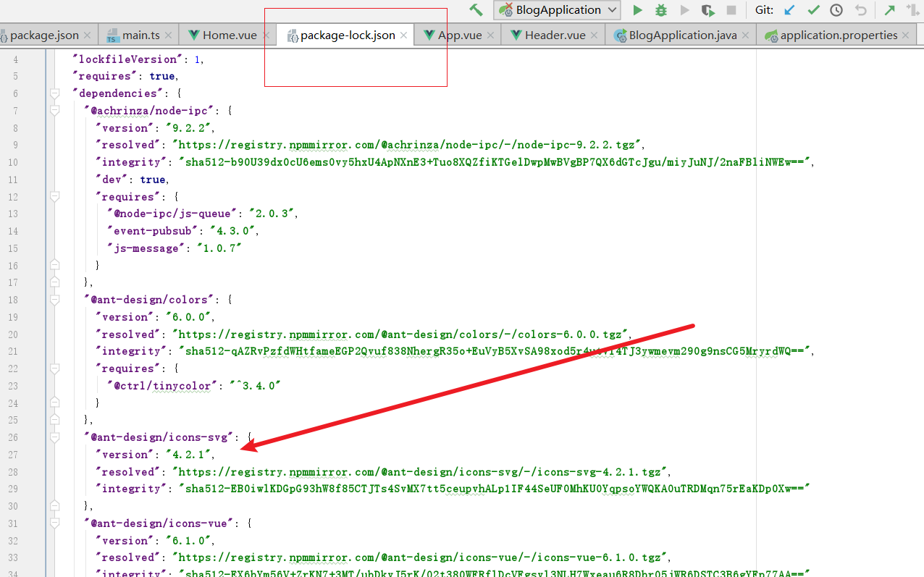Image resolution: width=924 pixels, height=577 pixels.
Task: Close the package-lock.json tab
Action: (x=404, y=35)
